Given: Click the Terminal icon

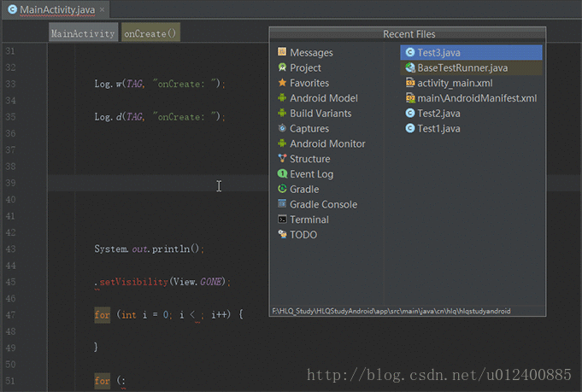Looking at the screenshot, I should tap(282, 219).
